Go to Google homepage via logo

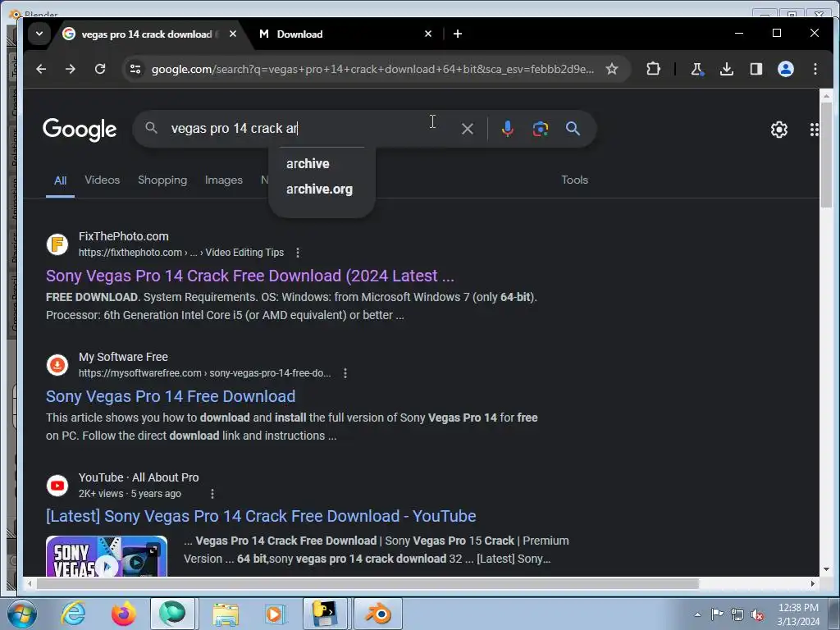tap(80, 129)
